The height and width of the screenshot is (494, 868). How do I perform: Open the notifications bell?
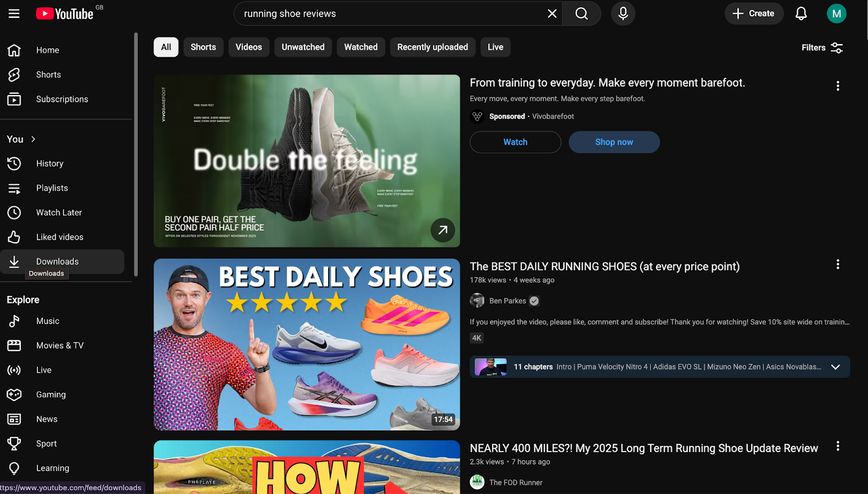[x=801, y=14]
